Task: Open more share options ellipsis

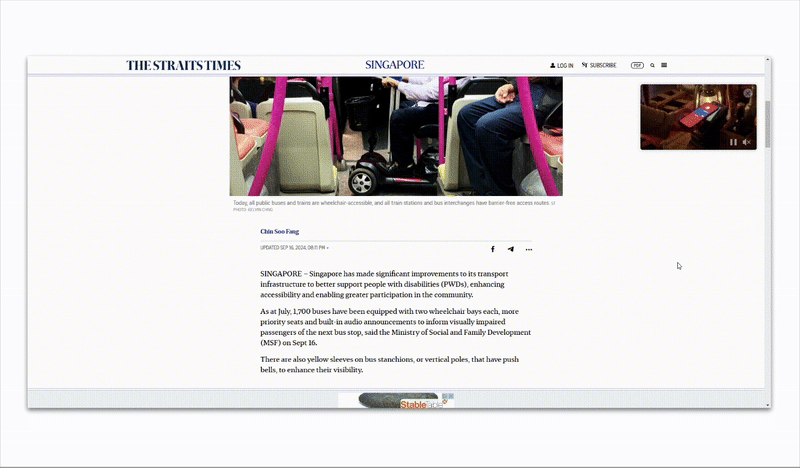Action: point(529,250)
